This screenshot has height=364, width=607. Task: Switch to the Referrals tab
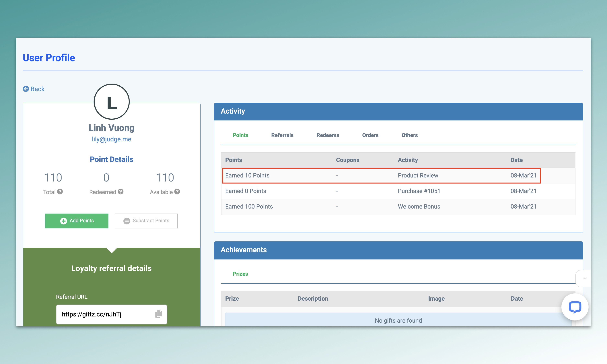pos(282,135)
